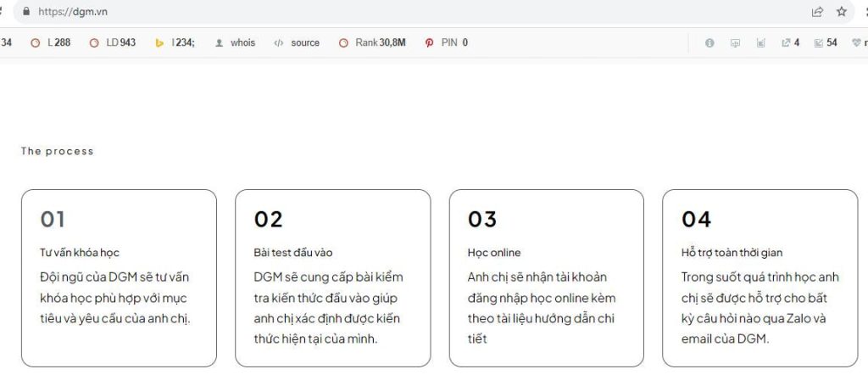This screenshot has height=386, width=868.
Task: Click the share page icon
Action: point(817,12)
